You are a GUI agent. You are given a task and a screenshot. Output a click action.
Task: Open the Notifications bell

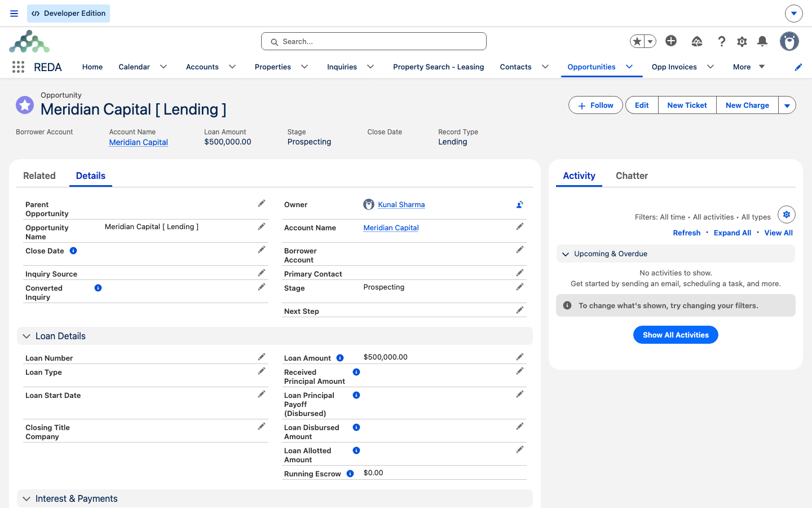coord(762,41)
